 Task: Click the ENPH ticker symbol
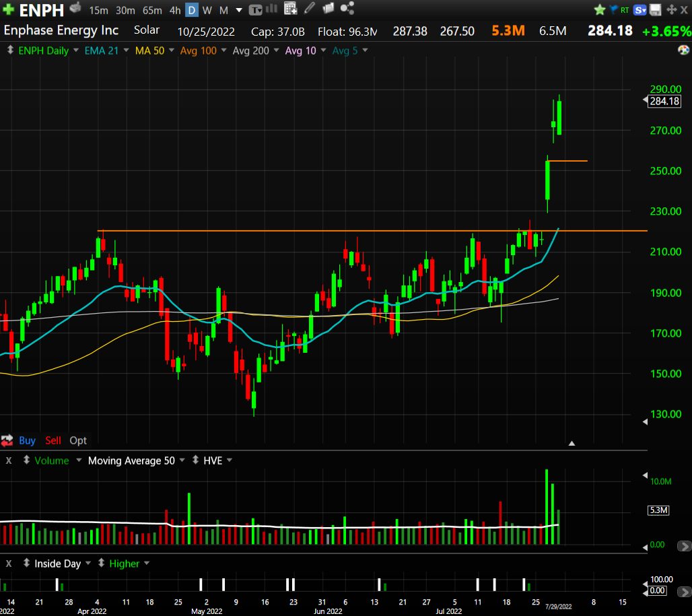[x=42, y=9]
